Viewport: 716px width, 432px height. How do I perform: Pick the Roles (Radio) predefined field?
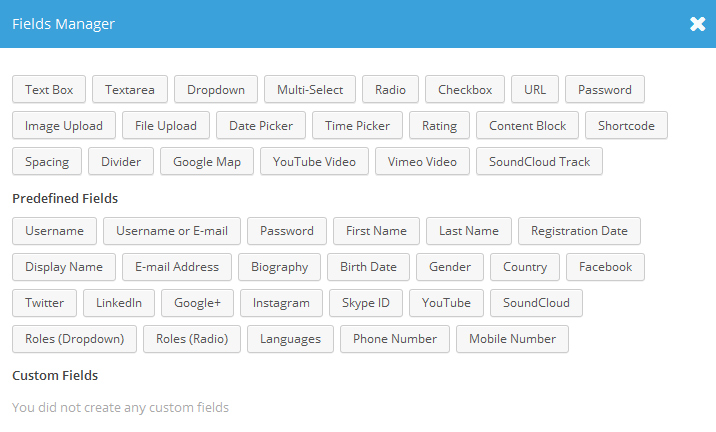(x=192, y=339)
